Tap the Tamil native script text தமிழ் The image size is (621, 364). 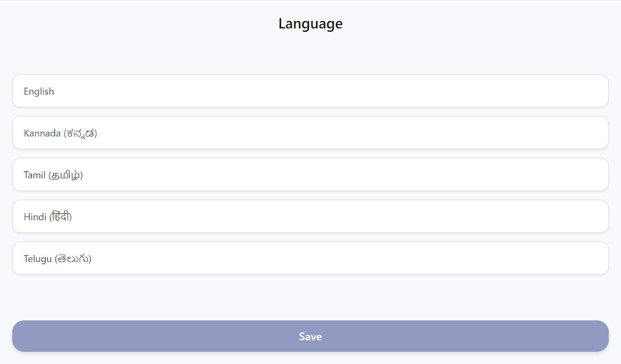pyautogui.click(x=66, y=175)
